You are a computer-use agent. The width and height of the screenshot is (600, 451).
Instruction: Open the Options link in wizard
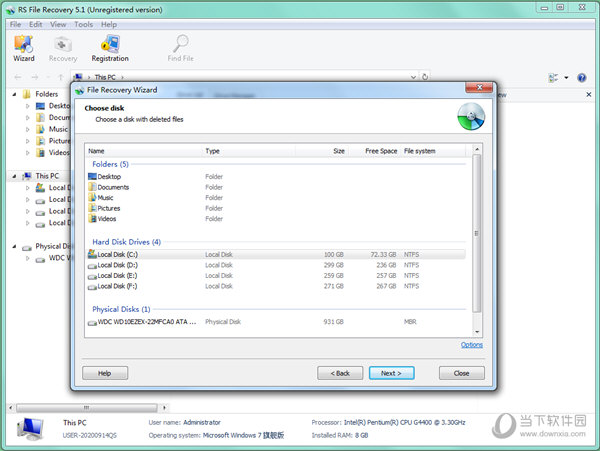coord(471,345)
